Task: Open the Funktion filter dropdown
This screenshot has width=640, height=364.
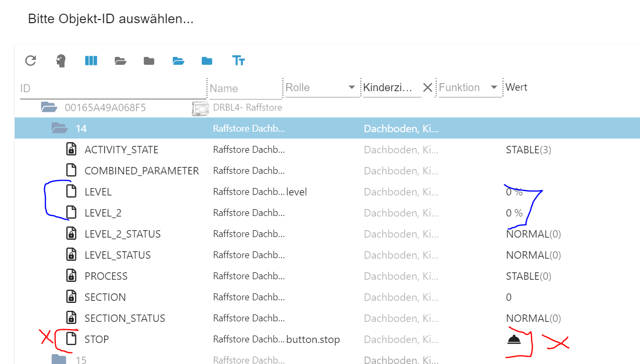Action: tap(494, 88)
